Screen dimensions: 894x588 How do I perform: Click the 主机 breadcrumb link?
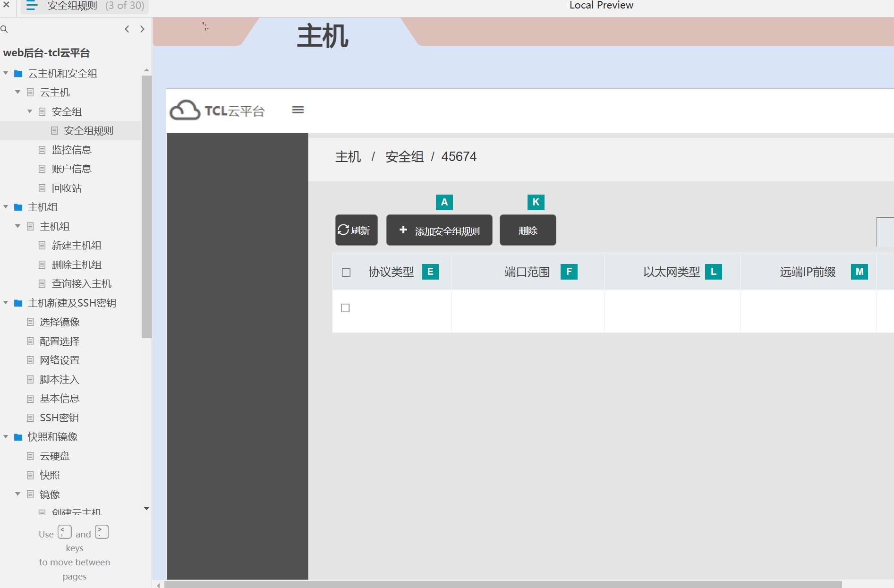click(x=348, y=157)
